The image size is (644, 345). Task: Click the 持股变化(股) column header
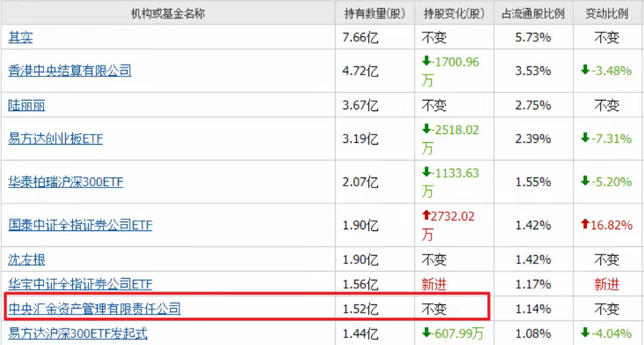tap(454, 14)
